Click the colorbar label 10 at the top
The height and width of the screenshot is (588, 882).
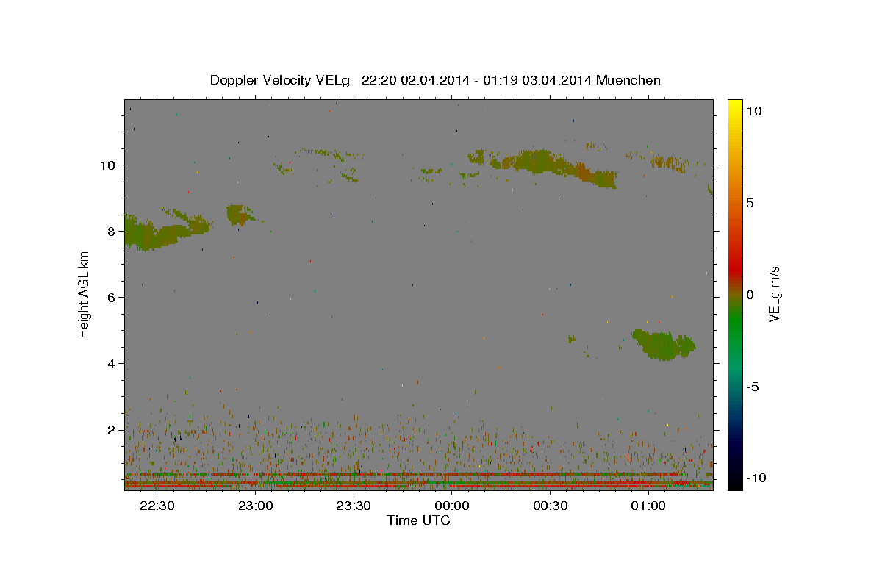click(753, 110)
